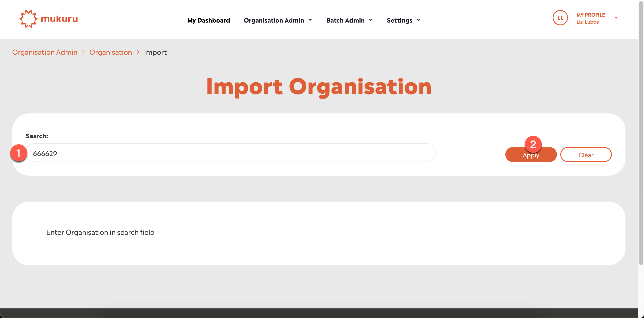Click breadcrumb arrow before Import
Screen dimensions: 644x318
138,52
